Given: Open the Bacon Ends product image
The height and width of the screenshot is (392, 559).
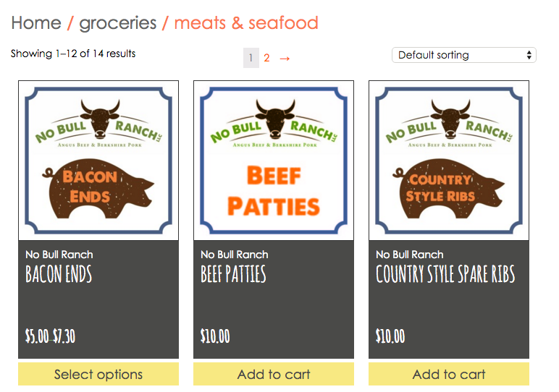Looking at the screenshot, I should click(x=98, y=161).
